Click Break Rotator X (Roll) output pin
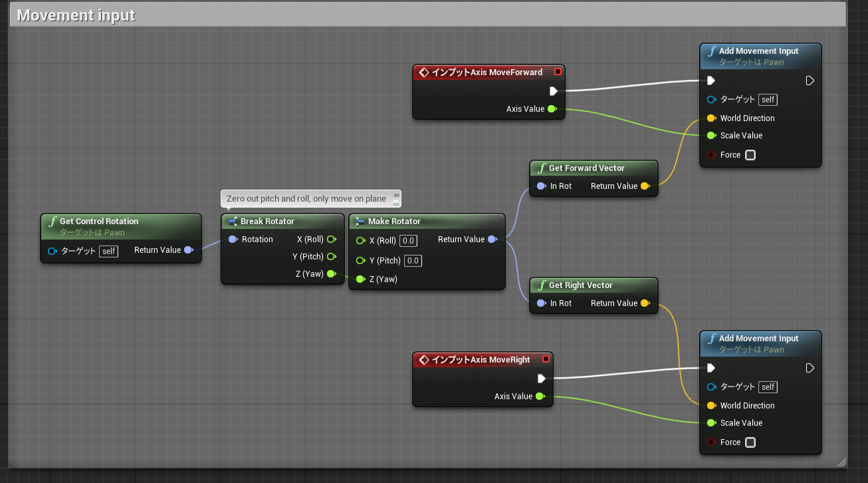 point(331,240)
